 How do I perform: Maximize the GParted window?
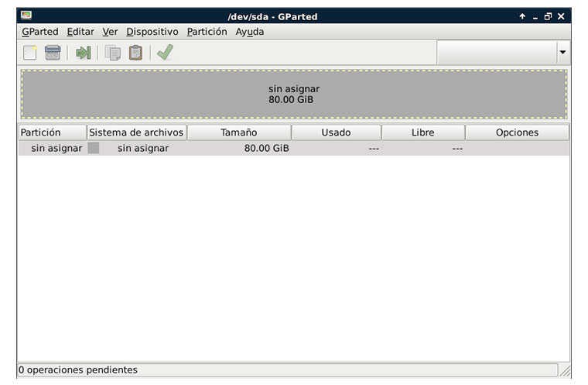548,16
